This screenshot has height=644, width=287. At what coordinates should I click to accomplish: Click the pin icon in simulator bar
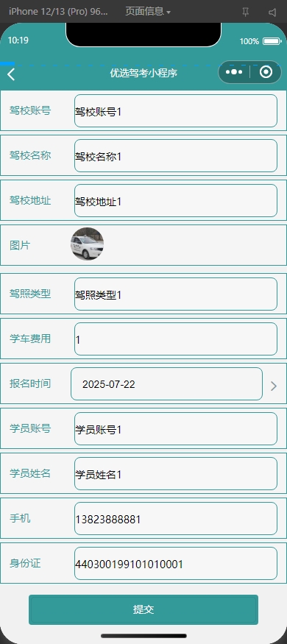click(x=246, y=12)
